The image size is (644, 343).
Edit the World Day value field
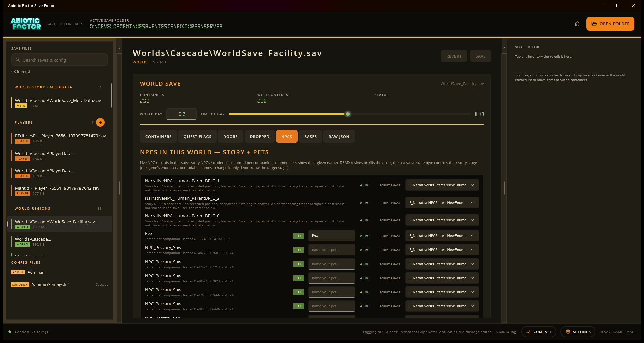(x=181, y=114)
